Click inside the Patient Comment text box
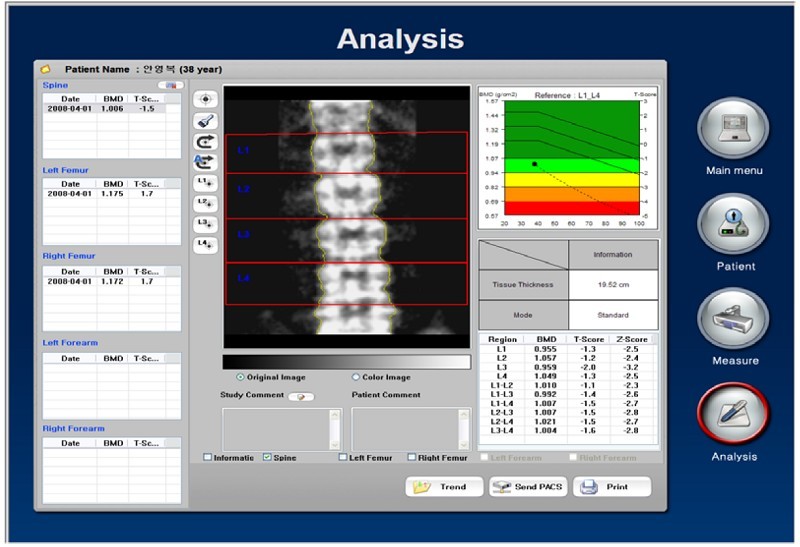 pyautogui.click(x=405, y=428)
